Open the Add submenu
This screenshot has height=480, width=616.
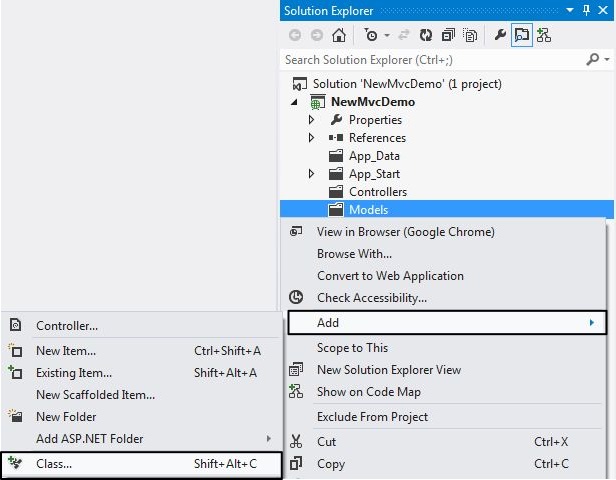(447, 323)
